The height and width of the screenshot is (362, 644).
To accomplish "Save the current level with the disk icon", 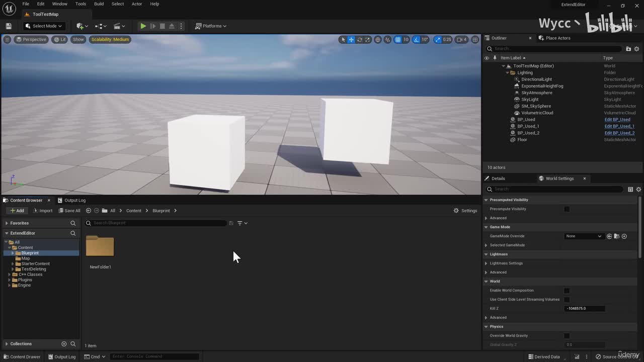I will pos(9,26).
